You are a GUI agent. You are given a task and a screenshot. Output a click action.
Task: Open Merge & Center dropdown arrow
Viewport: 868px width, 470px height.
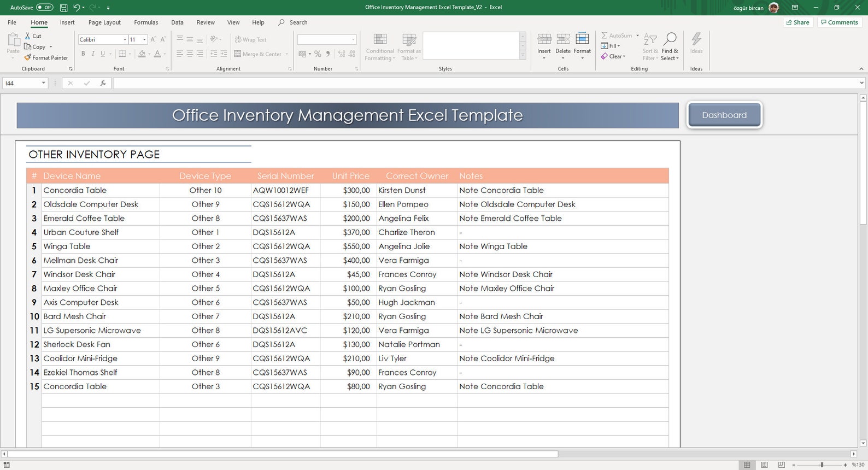coord(288,54)
